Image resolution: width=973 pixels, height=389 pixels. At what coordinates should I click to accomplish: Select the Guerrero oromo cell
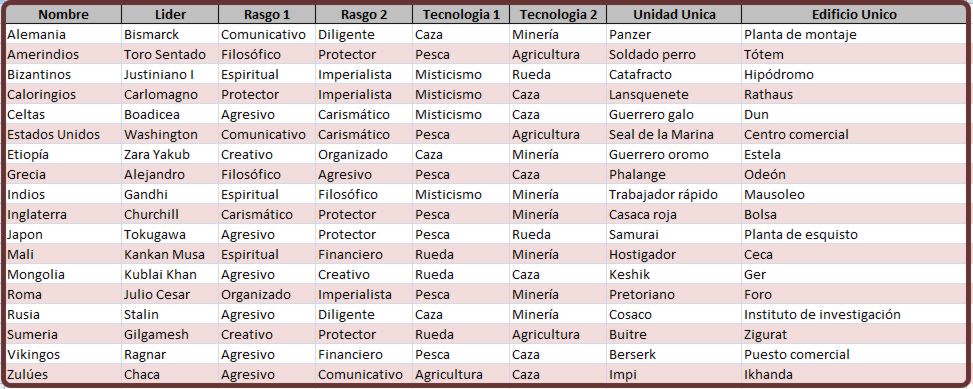click(674, 154)
